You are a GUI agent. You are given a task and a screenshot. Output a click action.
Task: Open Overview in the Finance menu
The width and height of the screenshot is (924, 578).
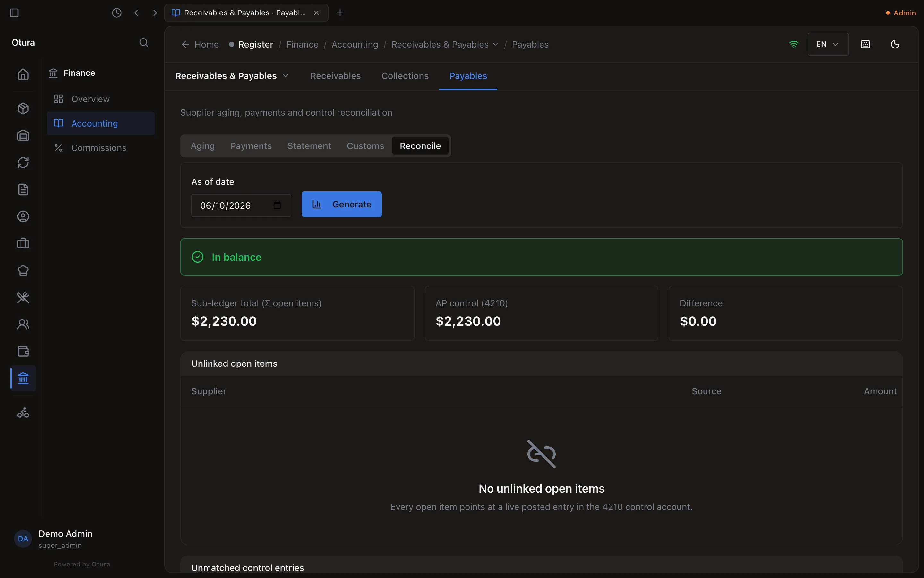[x=101, y=99]
